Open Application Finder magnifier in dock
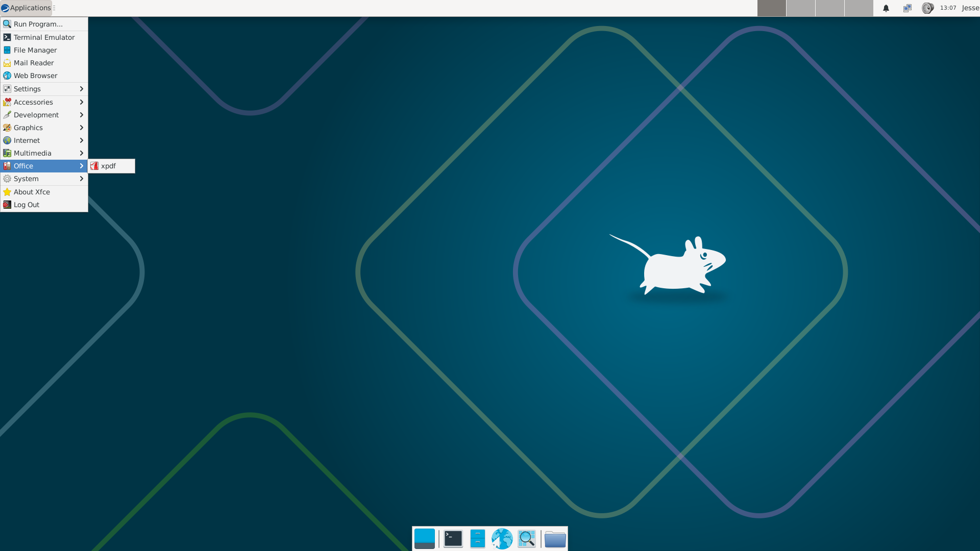The image size is (980, 551). (527, 539)
